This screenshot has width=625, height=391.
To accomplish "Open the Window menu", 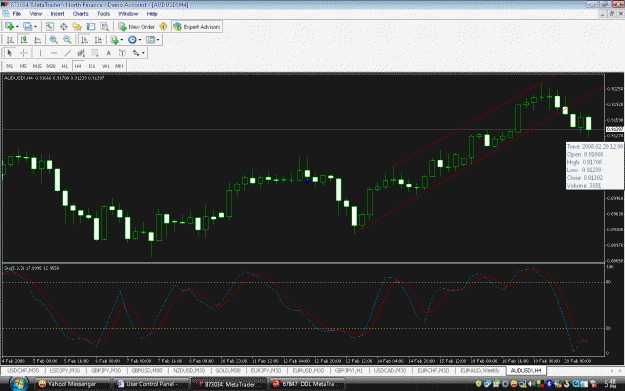I will [x=128, y=14].
